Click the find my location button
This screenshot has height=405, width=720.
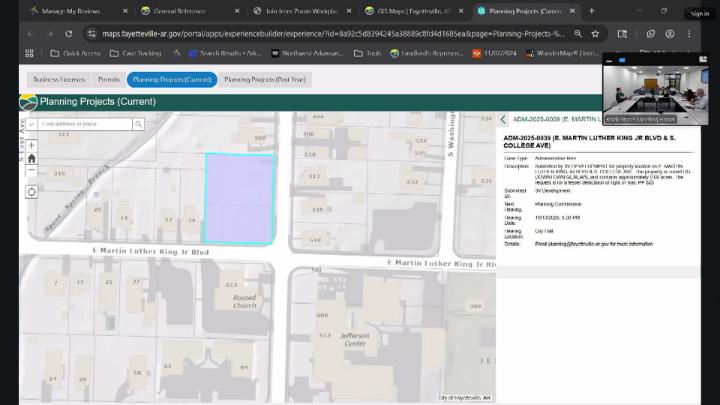click(32, 192)
